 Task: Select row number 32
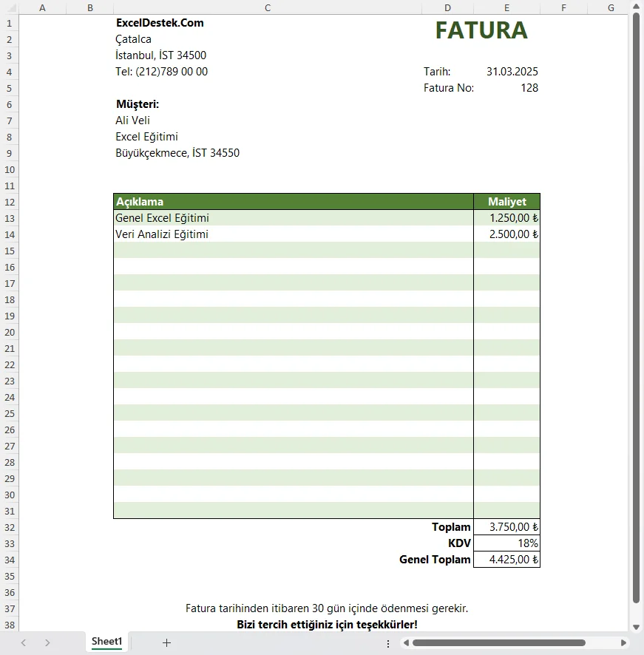coord(8,527)
